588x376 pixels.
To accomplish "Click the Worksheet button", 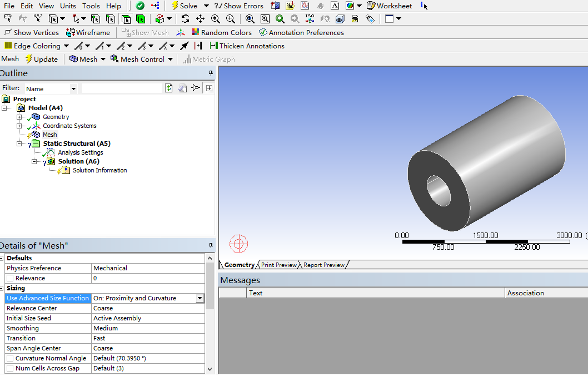I will point(389,6).
